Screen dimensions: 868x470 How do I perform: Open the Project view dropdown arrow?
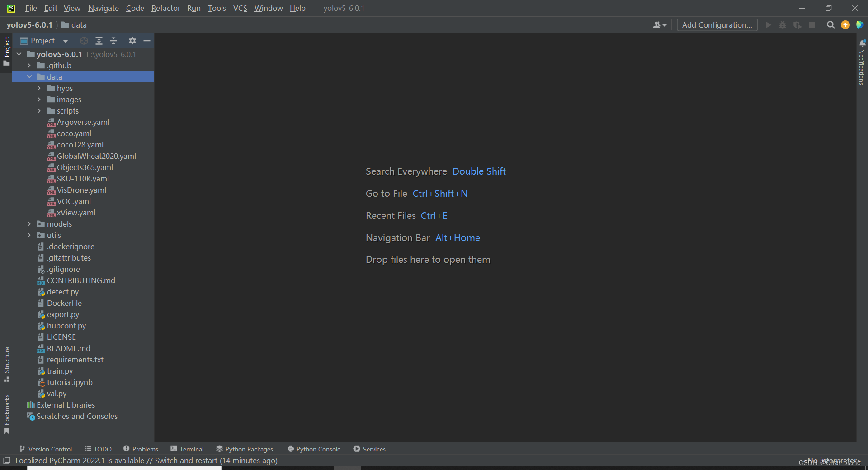point(66,41)
